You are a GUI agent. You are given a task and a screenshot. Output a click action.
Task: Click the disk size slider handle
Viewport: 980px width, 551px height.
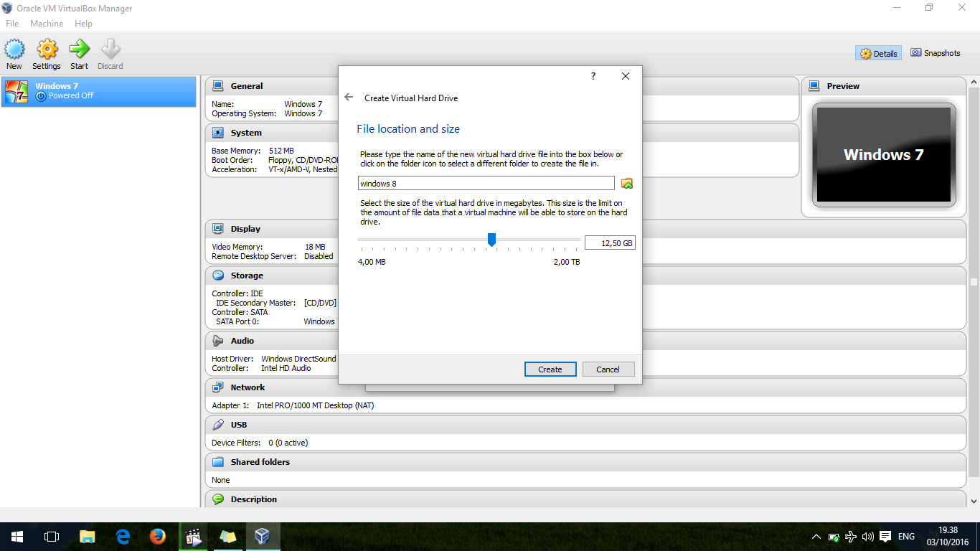[491, 240]
